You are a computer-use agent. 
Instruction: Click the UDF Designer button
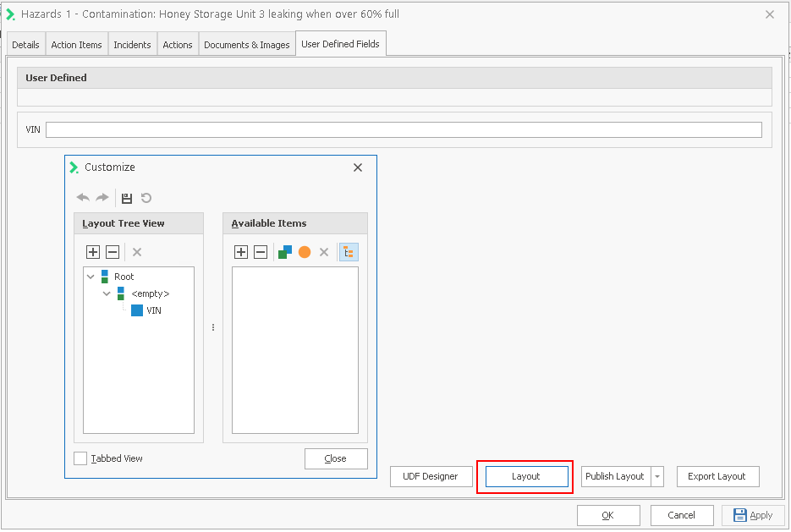click(x=431, y=476)
